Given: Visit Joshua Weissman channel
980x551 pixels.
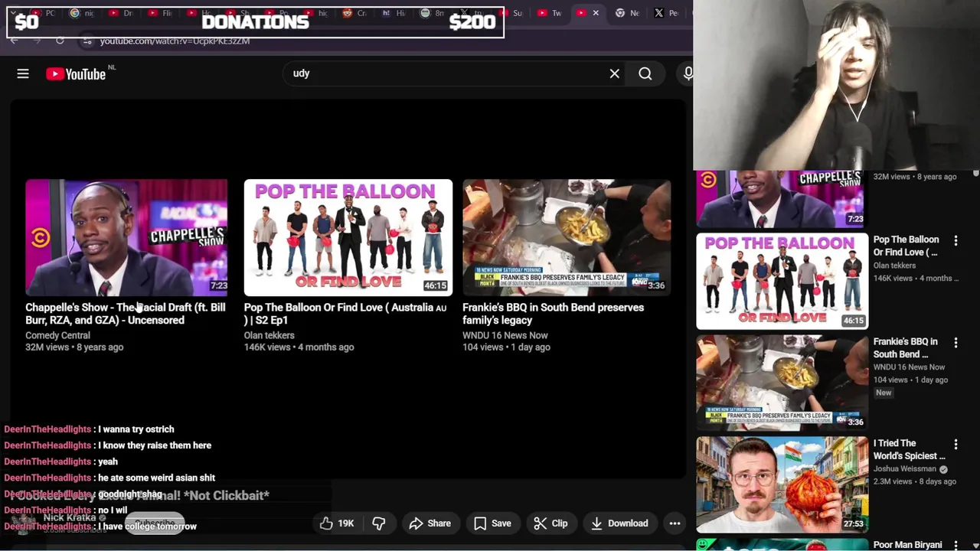Looking at the screenshot, I should (905, 469).
